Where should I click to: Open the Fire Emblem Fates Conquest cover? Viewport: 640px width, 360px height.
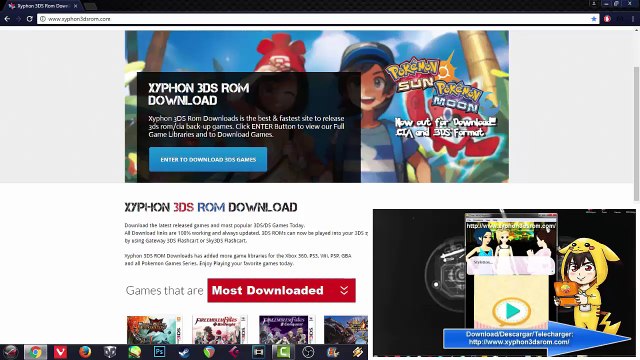point(287,330)
